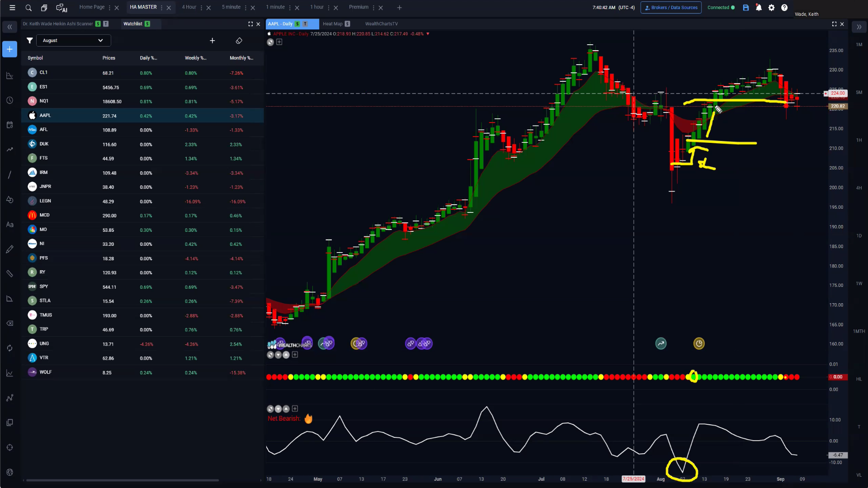Open options menu for HA MASTER tab
The width and height of the screenshot is (868, 488).
tap(161, 8)
